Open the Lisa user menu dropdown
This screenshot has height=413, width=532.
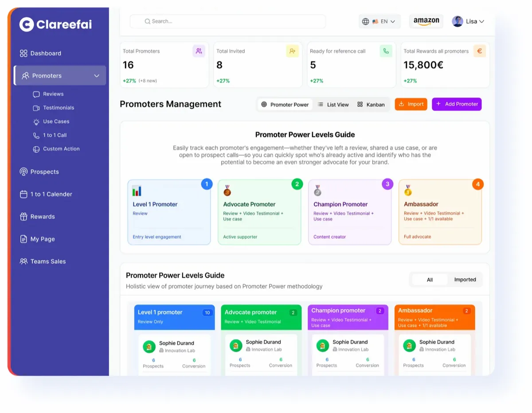(468, 21)
